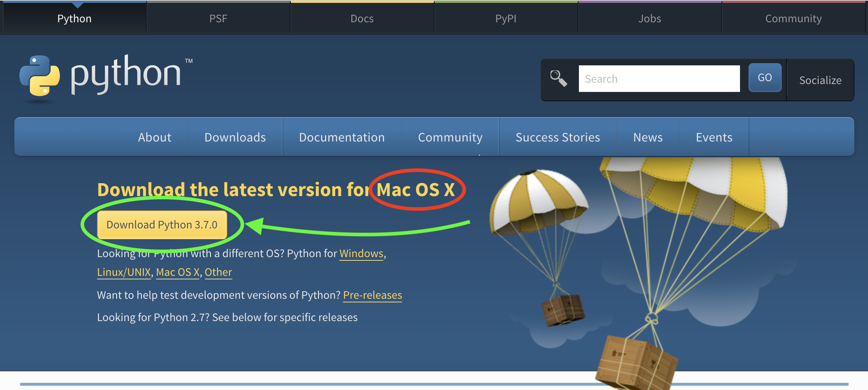
Task: Click the python wordmark text logo
Action: (x=126, y=74)
